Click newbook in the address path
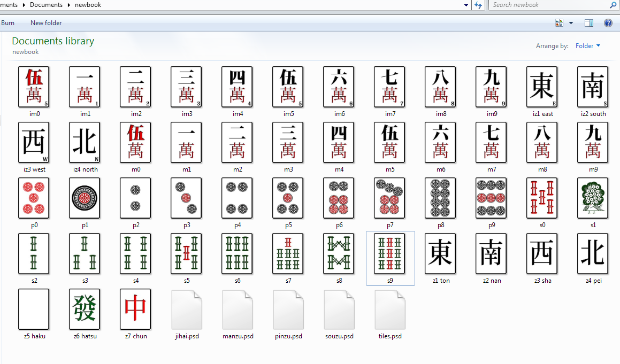 (88, 5)
